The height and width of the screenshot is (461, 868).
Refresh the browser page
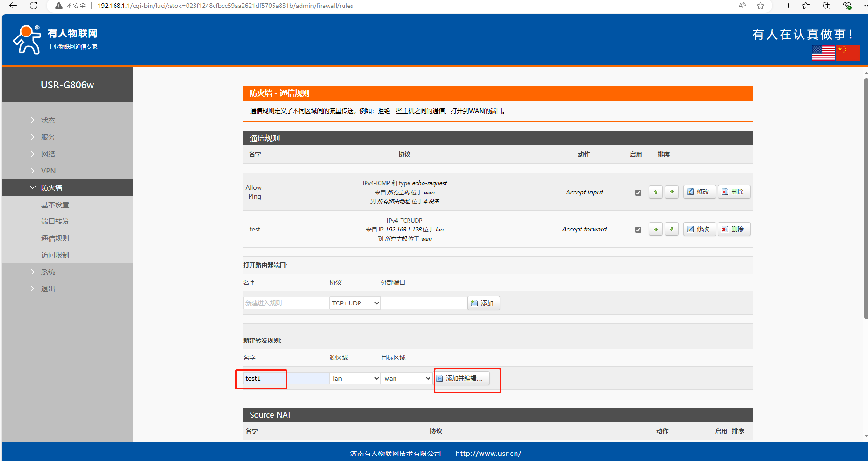click(34, 6)
